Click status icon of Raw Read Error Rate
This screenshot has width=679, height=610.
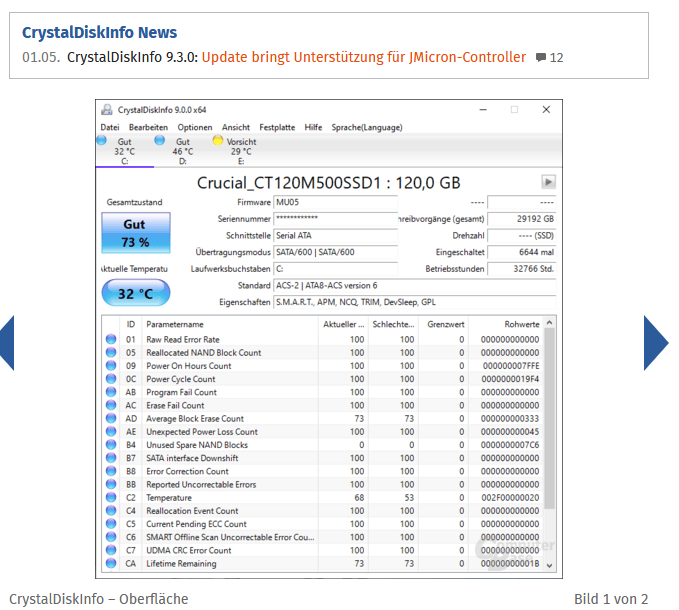click(x=111, y=339)
